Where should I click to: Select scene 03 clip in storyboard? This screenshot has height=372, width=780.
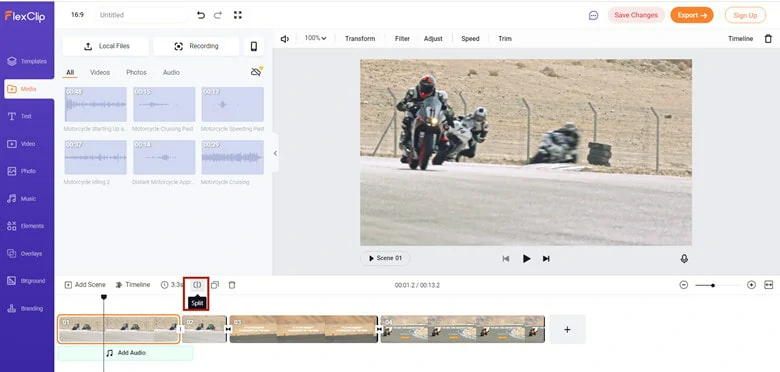click(x=304, y=329)
